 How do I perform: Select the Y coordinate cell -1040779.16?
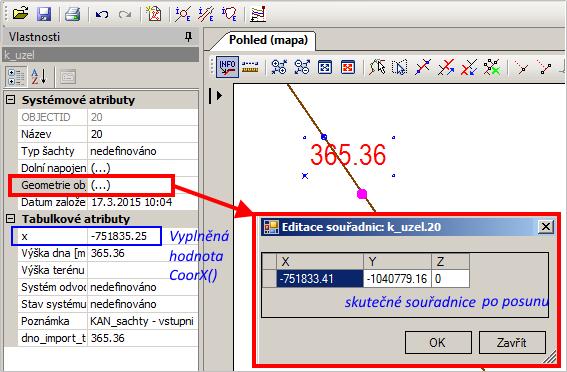397,279
